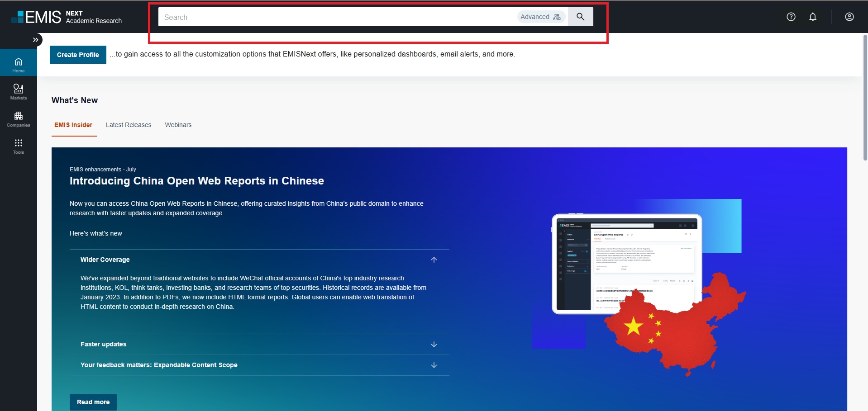
Task: Open Markets in the sidebar
Action: (x=19, y=92)
